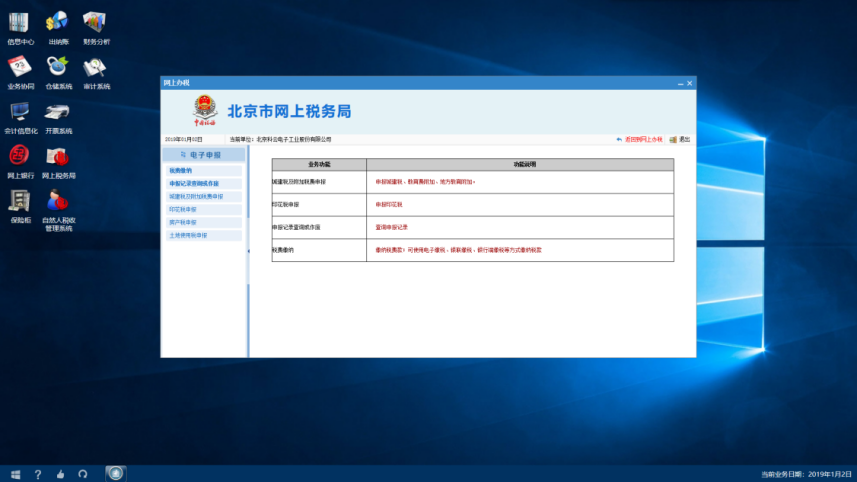The width and height of the screenshot is (857, 482).
Task: Select 城建税及附加税费申报 in the sidebar
Action: point(204,196)
